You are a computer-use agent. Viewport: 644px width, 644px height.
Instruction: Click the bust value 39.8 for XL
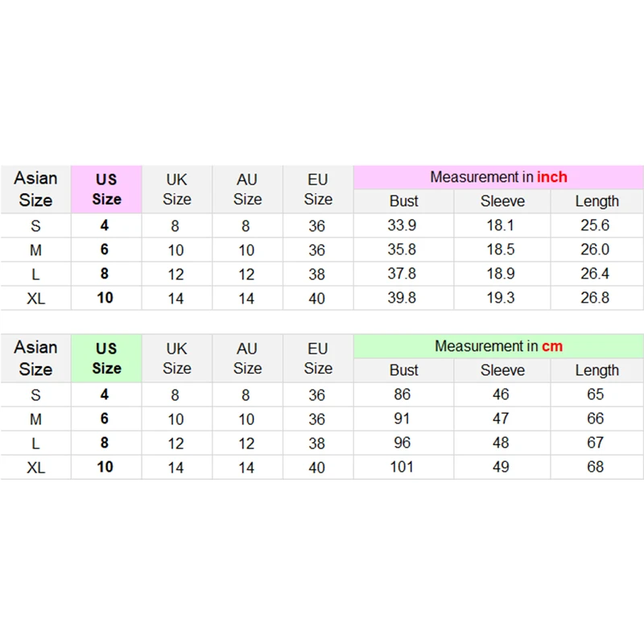click(402, 298)
